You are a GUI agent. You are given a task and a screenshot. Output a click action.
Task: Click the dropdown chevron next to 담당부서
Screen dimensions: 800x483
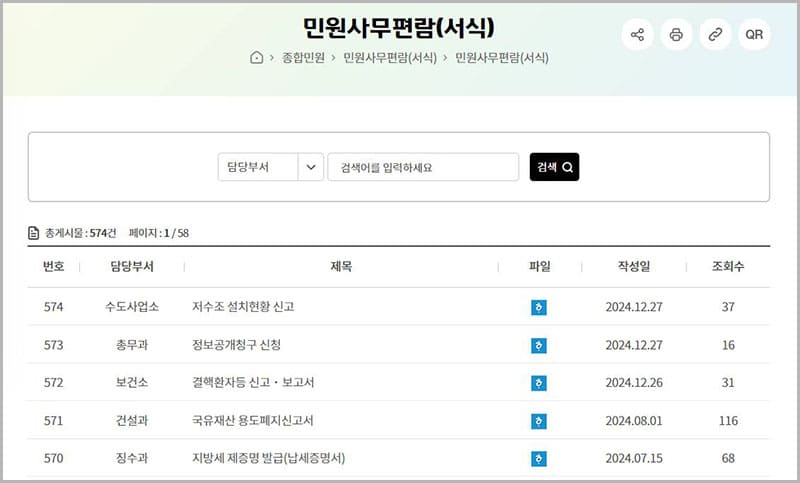click(311, 167)
